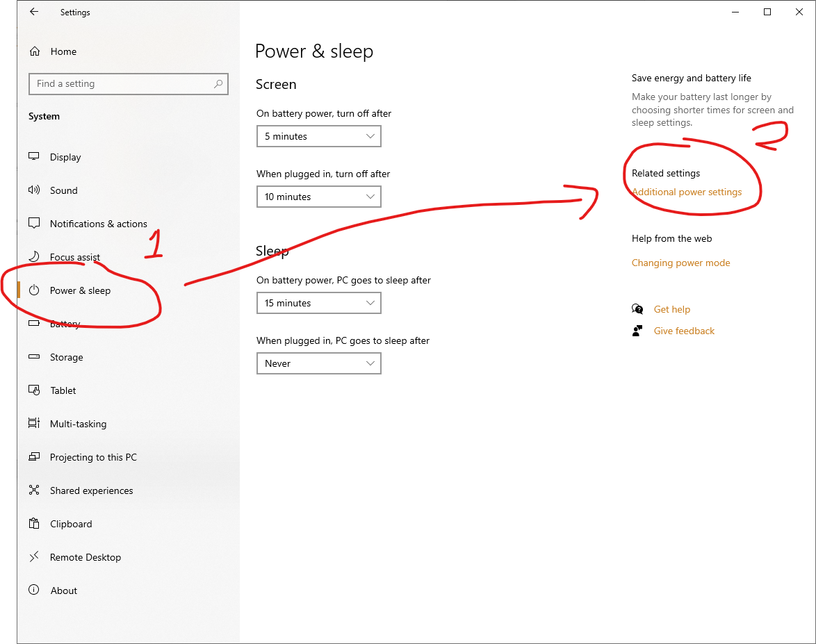
Task: Click the Home icon in sidebar
Action: pyautogui.click(x=34, y=51)
